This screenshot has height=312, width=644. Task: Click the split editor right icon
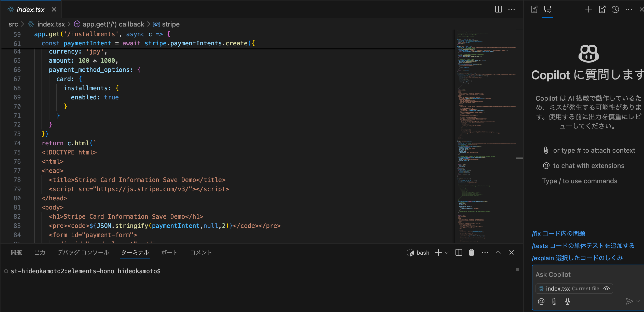498,9
